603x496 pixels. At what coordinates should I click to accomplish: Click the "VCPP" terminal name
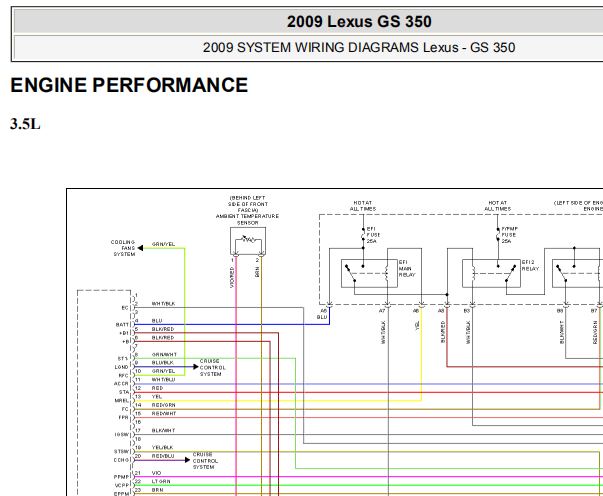point(122,486)
